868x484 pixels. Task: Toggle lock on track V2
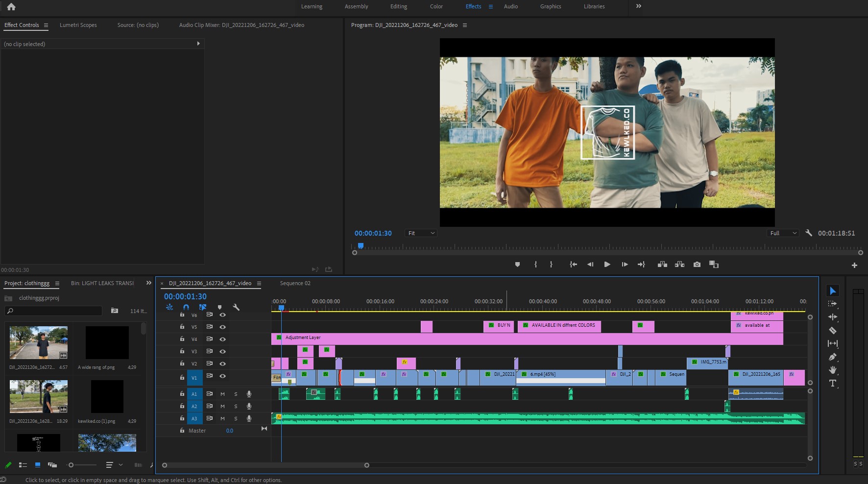coord(182,363)
